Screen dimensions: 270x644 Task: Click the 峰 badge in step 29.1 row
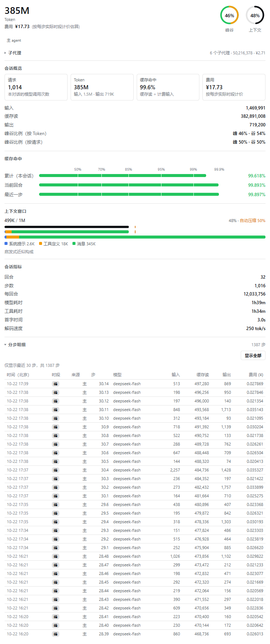click(56, 548)
